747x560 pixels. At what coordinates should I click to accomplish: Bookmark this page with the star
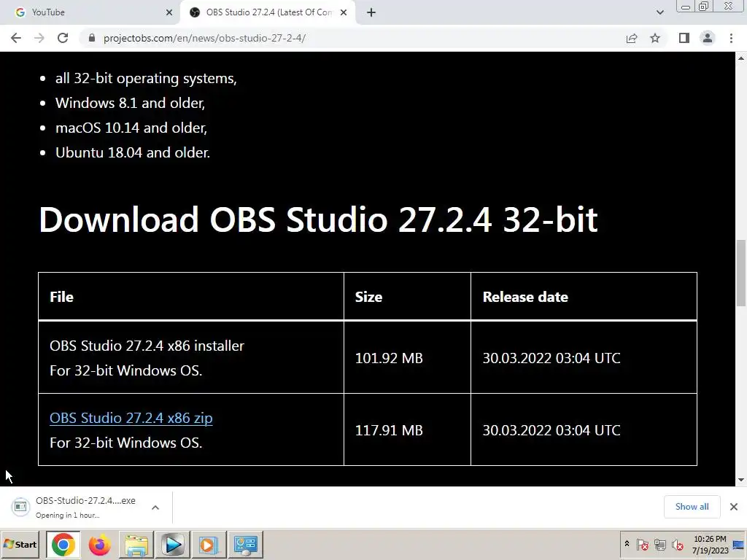coord(656,38)
